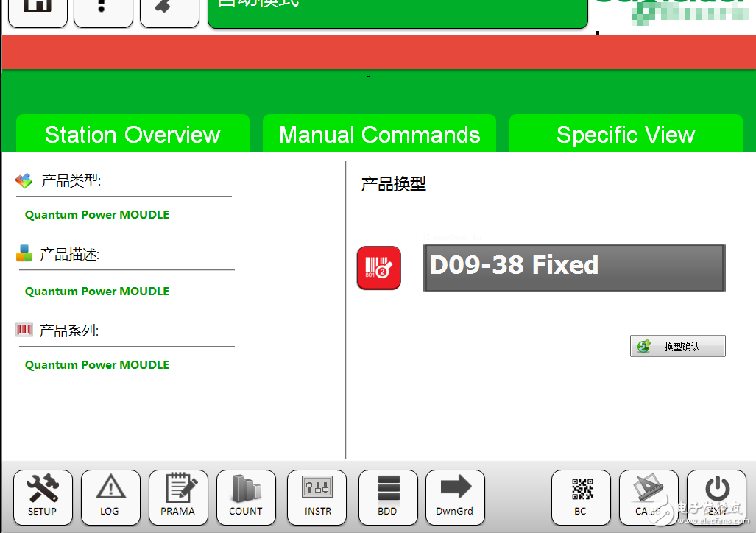Viewport: 756px width, 533px height.
Task: Open the BDD database screen
Action: [388, 498]
